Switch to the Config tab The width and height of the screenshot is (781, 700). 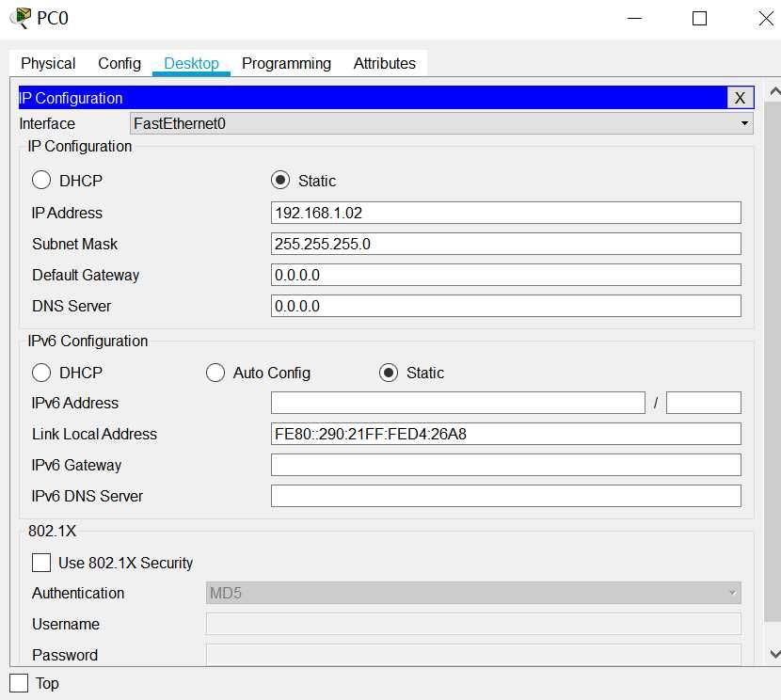pos(120,63)
